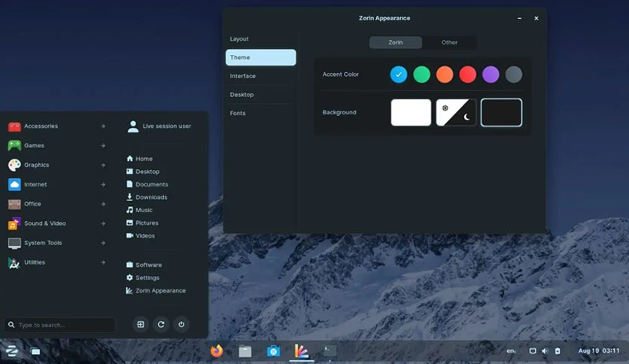Expand Utilities submenu arrow
629x364 pixels.
103,262
